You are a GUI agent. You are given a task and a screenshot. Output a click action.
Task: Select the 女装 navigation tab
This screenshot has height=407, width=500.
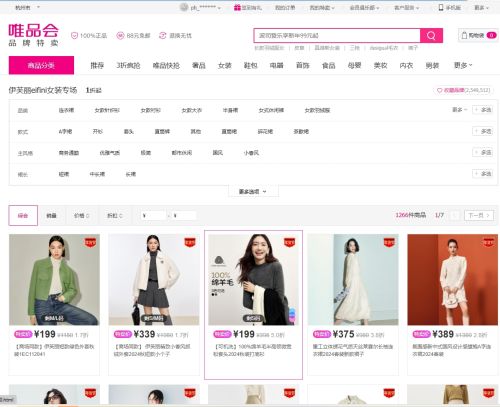point(225,66)
